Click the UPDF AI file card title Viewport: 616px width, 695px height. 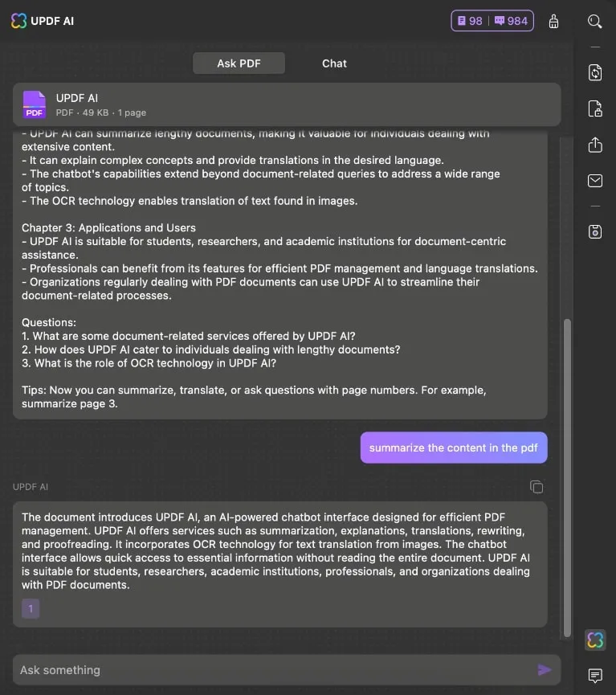coord(76,98)
